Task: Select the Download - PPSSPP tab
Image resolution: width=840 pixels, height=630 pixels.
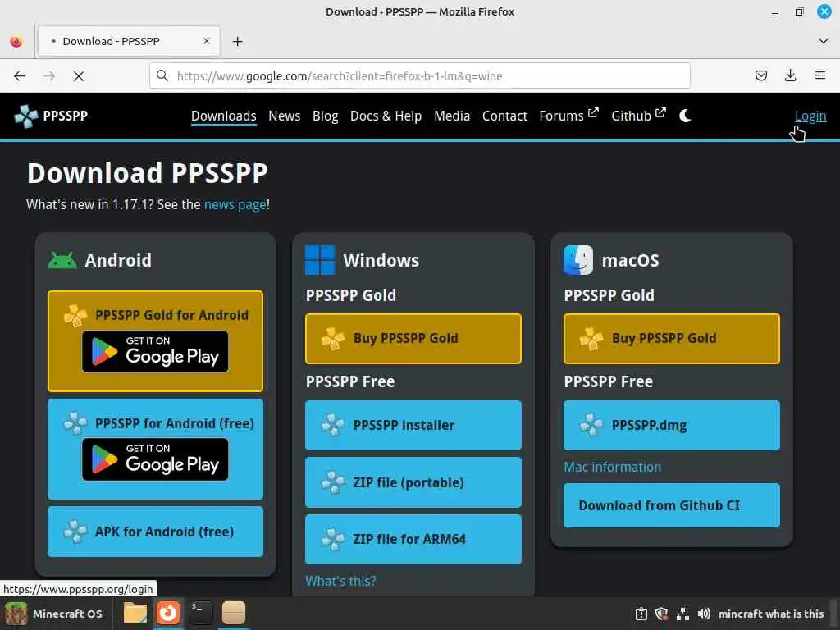Action: coord(129,41)
